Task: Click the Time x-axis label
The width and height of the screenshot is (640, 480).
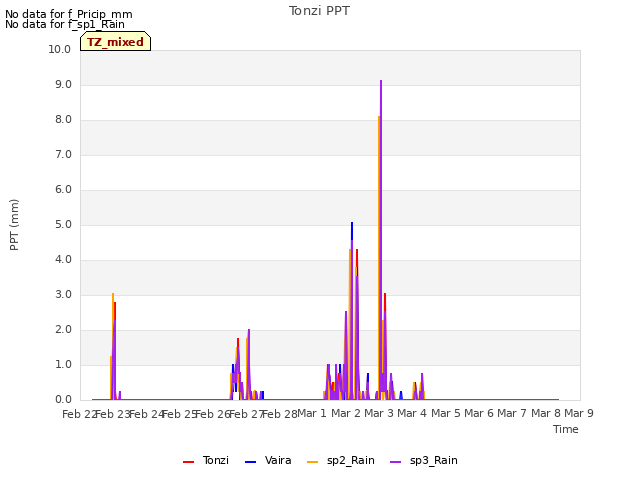Action: point(566,429)
